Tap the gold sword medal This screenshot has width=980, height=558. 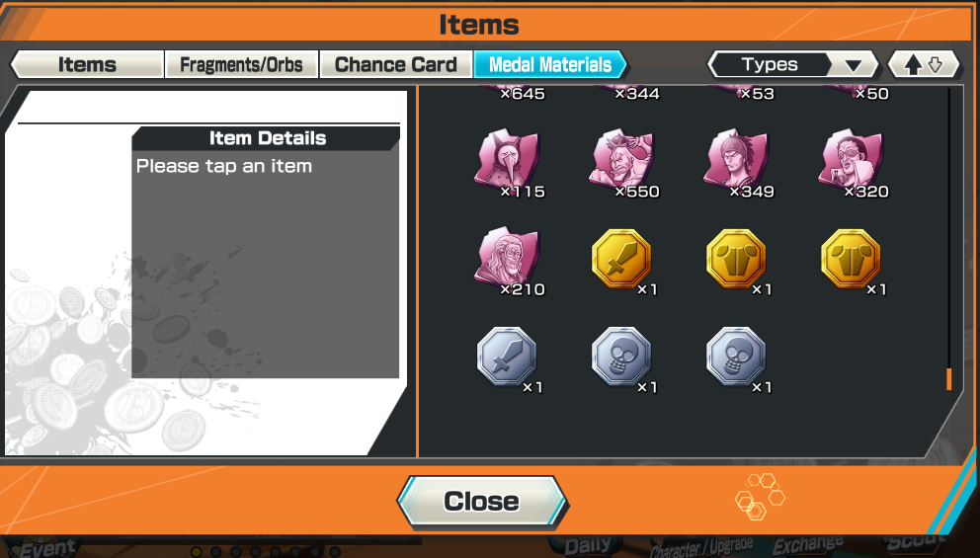[621, 259]
